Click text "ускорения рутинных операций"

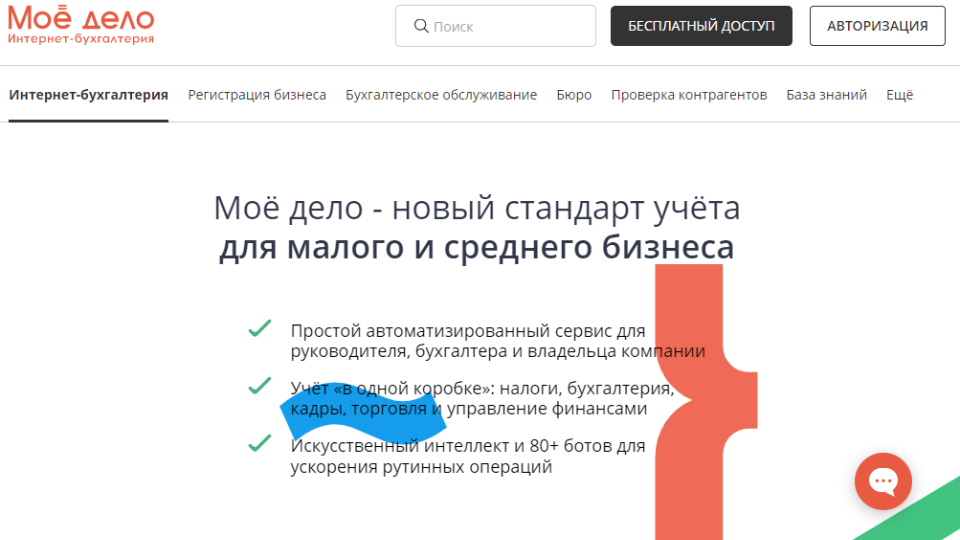421,467
